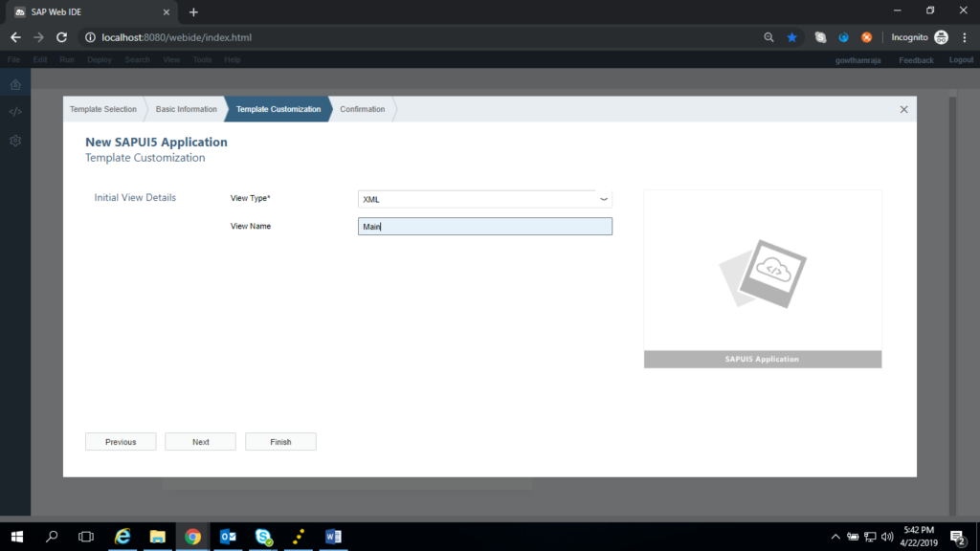Click the blue circular extension icon in Chrome
The image size is (980, 551).
pos(844,37)
